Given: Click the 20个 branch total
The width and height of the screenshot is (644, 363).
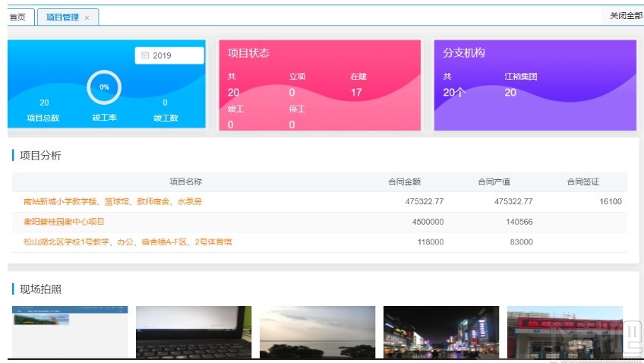Looking at the screenshot, I should click(454, 93).
